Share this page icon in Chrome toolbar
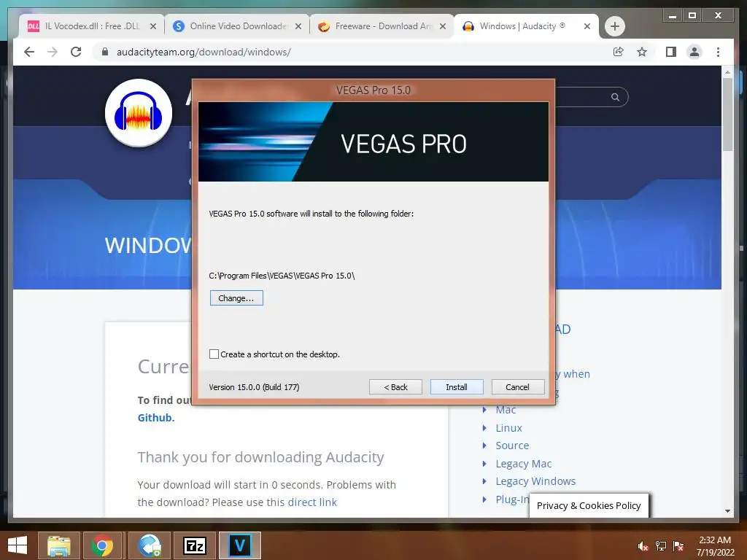747x560 pixels. click(619, 52)
